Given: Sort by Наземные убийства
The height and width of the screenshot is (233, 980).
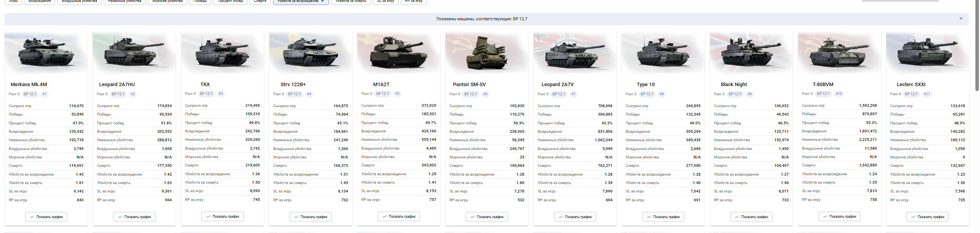Looking at the screenshot, I should coord(124,2).
